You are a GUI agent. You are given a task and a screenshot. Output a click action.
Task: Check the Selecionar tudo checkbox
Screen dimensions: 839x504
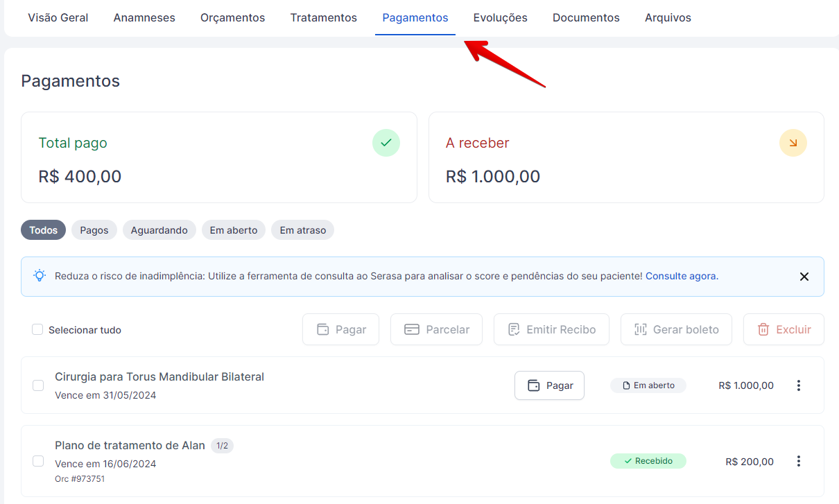tap(37, 330)
